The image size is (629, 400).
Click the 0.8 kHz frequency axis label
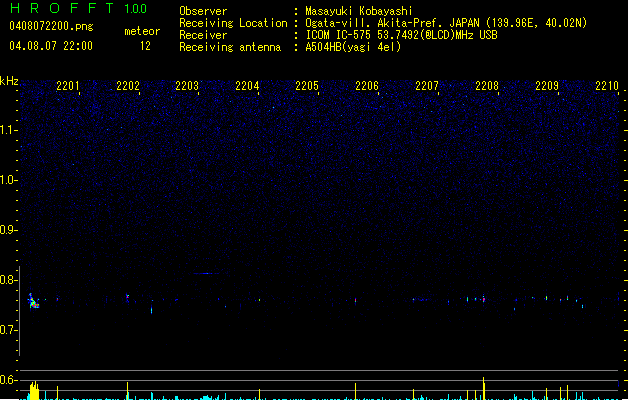pos(8,280)
